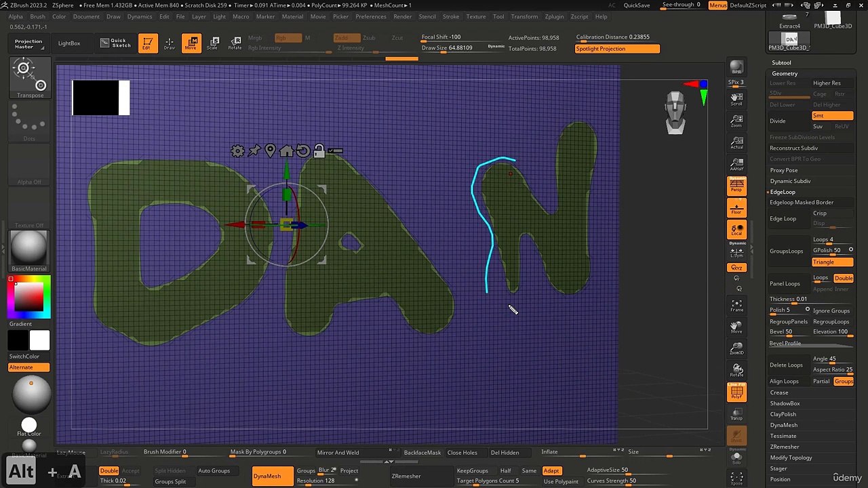This screenshot has width=868, height=488.
Task: Open the Transform menu
Action: click(x=524, y=16)
